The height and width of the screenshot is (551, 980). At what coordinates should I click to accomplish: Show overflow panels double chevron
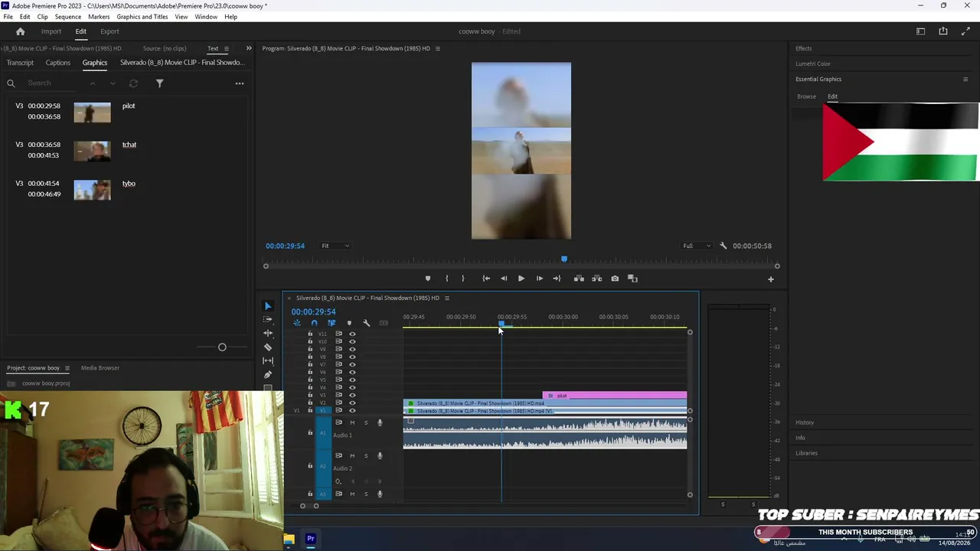coord(248,49)
